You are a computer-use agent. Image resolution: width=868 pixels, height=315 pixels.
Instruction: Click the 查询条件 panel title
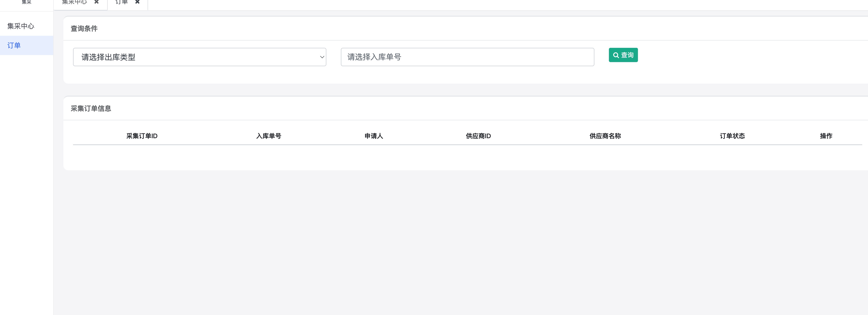pos(84,29)
